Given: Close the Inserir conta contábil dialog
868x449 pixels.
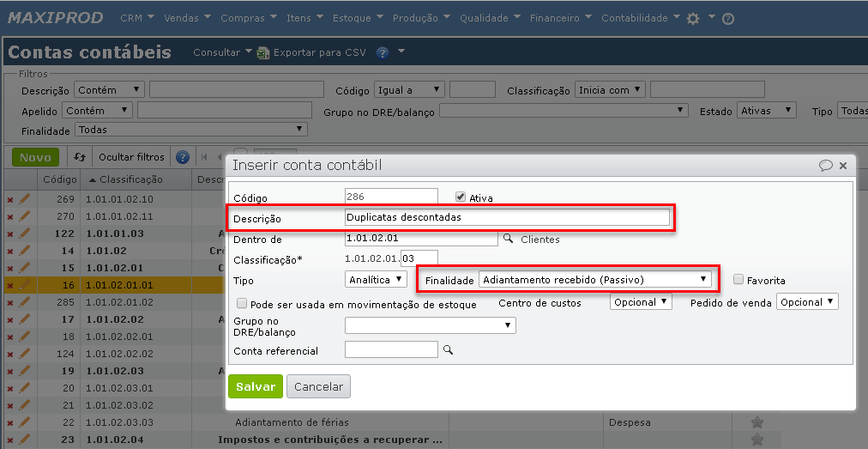Looking at the screenshot, I should point(843,165).
